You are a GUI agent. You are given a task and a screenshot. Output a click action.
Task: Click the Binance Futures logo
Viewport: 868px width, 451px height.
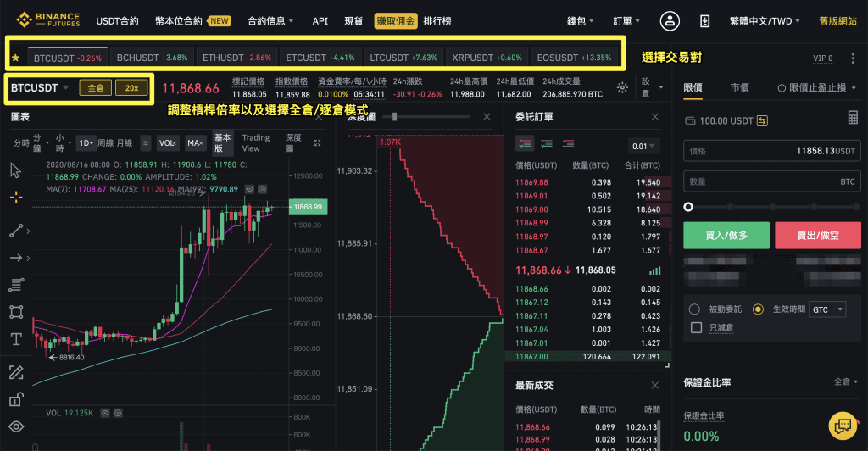click(47, 19)
